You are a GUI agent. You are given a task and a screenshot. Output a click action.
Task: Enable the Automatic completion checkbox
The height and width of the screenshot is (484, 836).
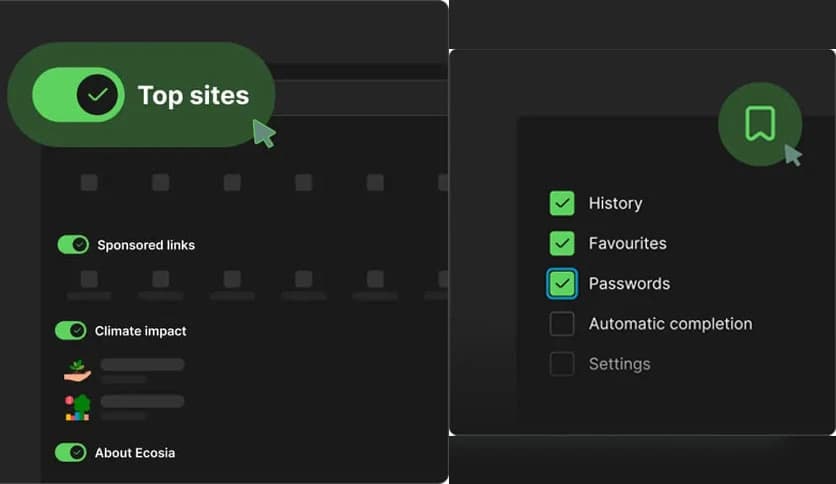pyautogui.click(x=562, y=324)
